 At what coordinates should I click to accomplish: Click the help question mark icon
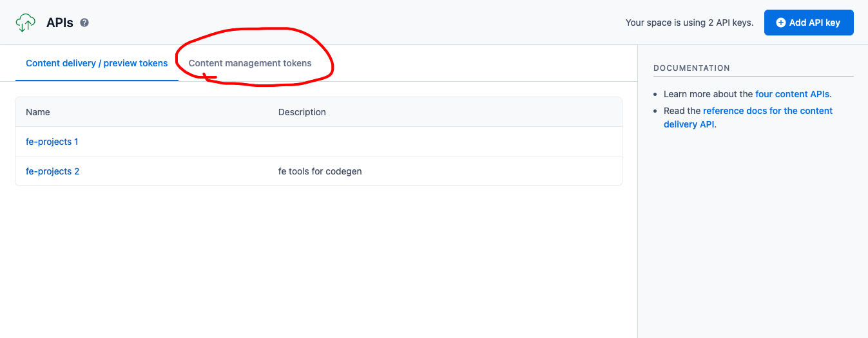tap(84, 23)
